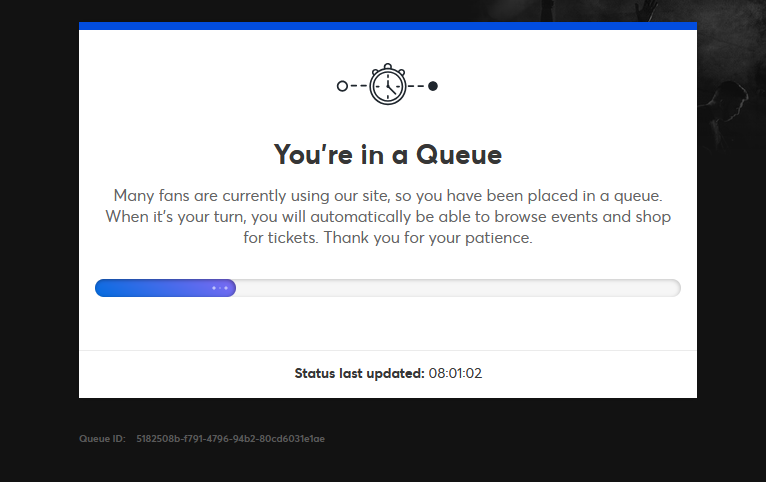Click the 08:01:02 timestamp
The width and height of the screenshot is (766, 482).
pyautogui.click(x=455, y=374)
